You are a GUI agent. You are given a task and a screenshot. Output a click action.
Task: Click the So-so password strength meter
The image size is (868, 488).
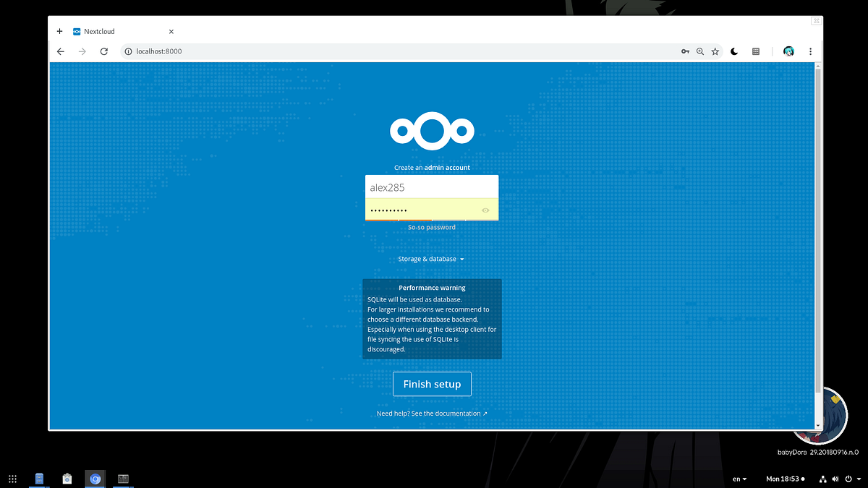tap(432, 221)
